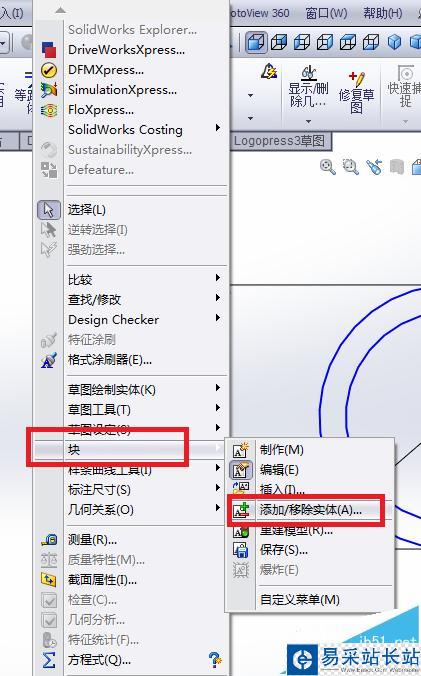
Task: Click the zoom to area icon
Action: [350, 166]
